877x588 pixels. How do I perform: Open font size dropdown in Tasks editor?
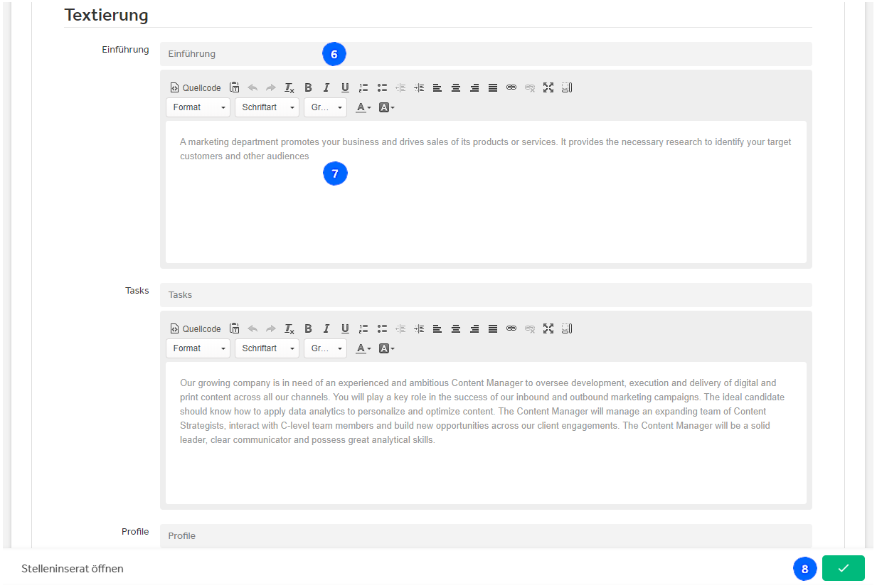point(326,348)
